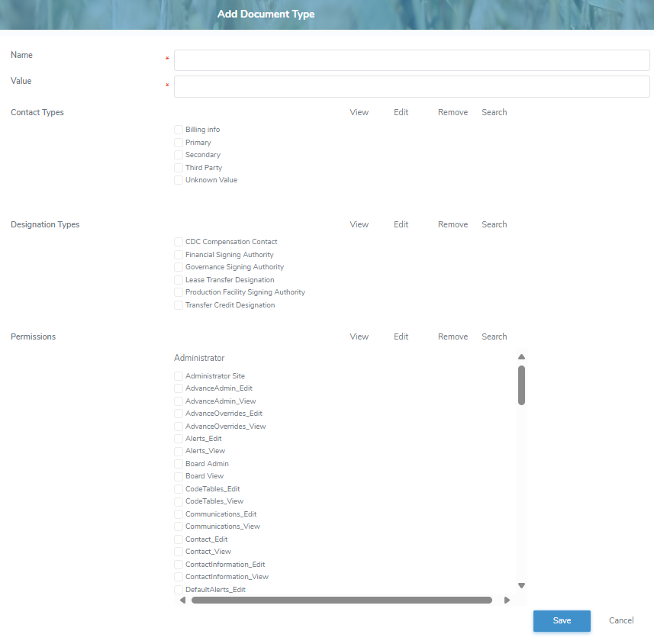Enable the Third Party checkbox

[179, 168]
